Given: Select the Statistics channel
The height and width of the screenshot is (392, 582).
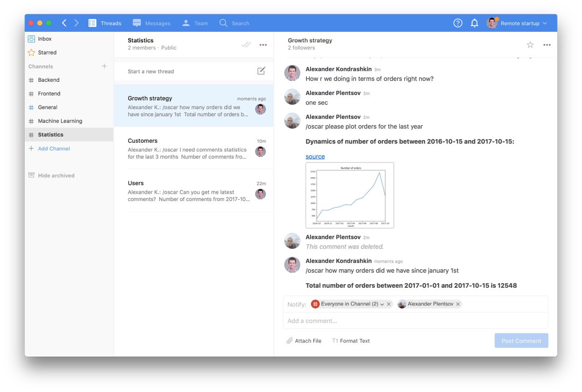Looking at the screenshot, I should tap(69, 135).
